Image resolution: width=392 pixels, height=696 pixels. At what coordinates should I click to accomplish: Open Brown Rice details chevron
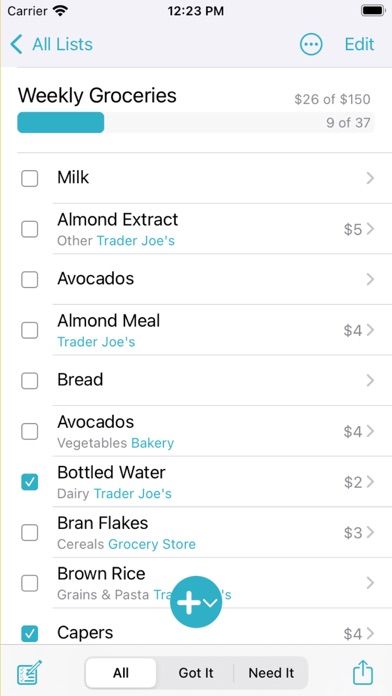click(370, 582)
